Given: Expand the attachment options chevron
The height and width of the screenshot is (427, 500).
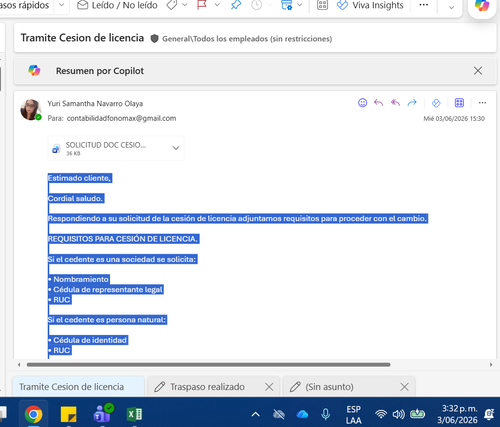Looking at the screenshot, I should click(x=176, y=148).
